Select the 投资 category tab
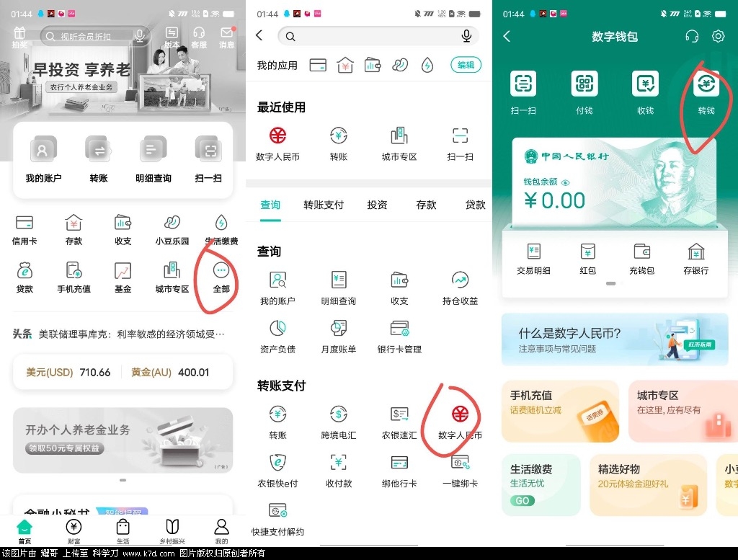 click(377, 205)
